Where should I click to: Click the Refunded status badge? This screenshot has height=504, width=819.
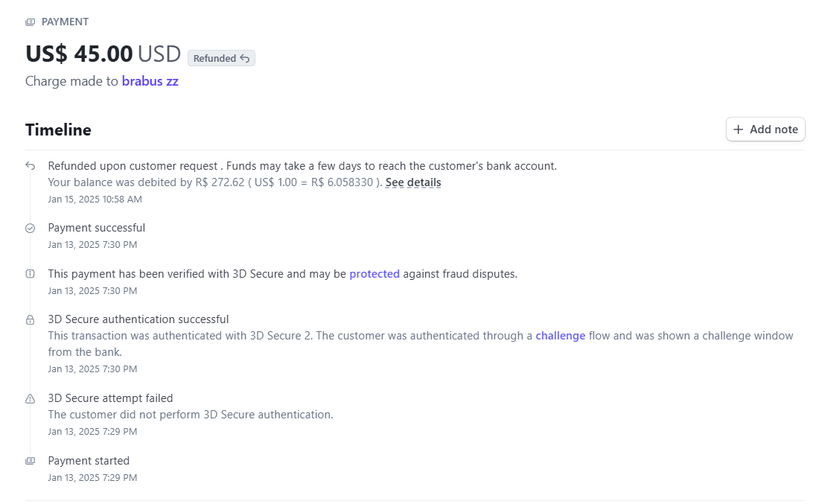click(221, 58)
